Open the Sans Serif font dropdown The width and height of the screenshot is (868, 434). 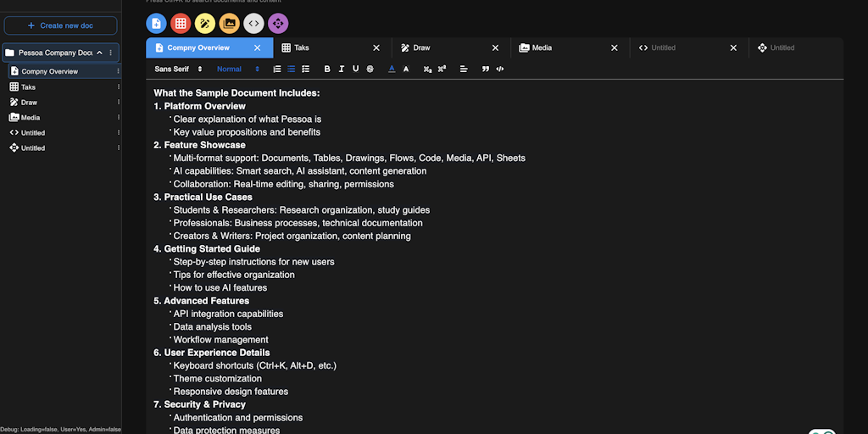click(x=178, y=70)
